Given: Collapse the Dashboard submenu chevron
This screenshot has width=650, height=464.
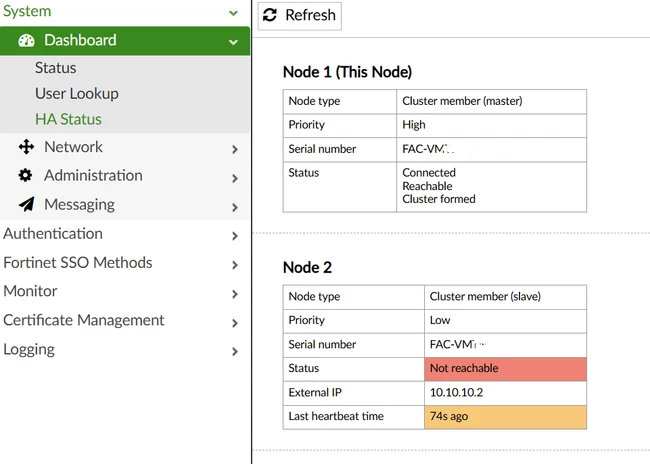Looking at the screenshot, I should (x=233, y=42).
